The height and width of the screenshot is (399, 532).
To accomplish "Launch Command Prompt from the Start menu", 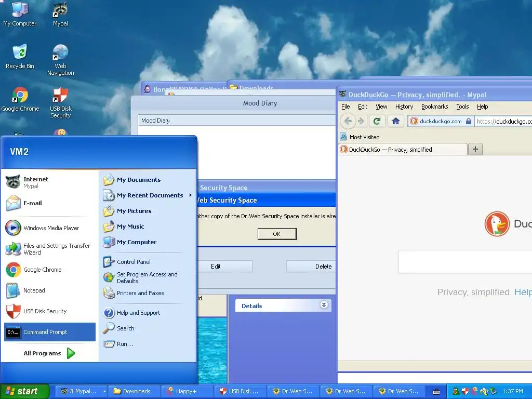I will (x=49, y=332).
